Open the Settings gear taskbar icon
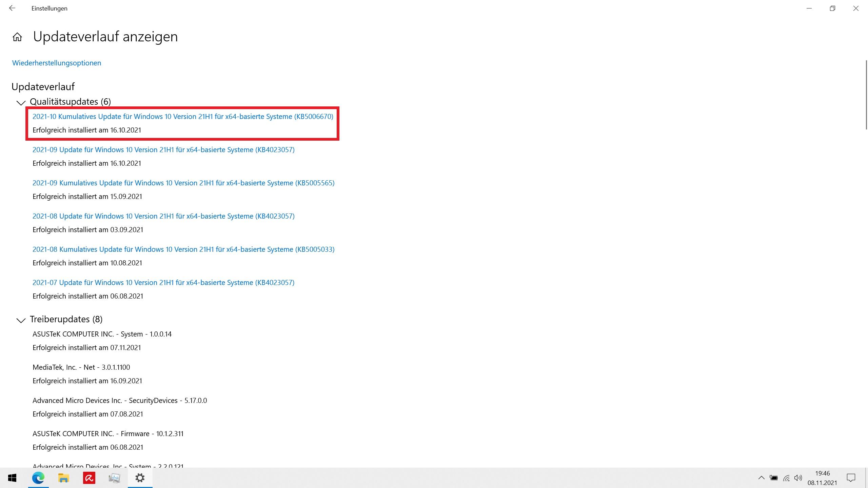 pos(140,478)
